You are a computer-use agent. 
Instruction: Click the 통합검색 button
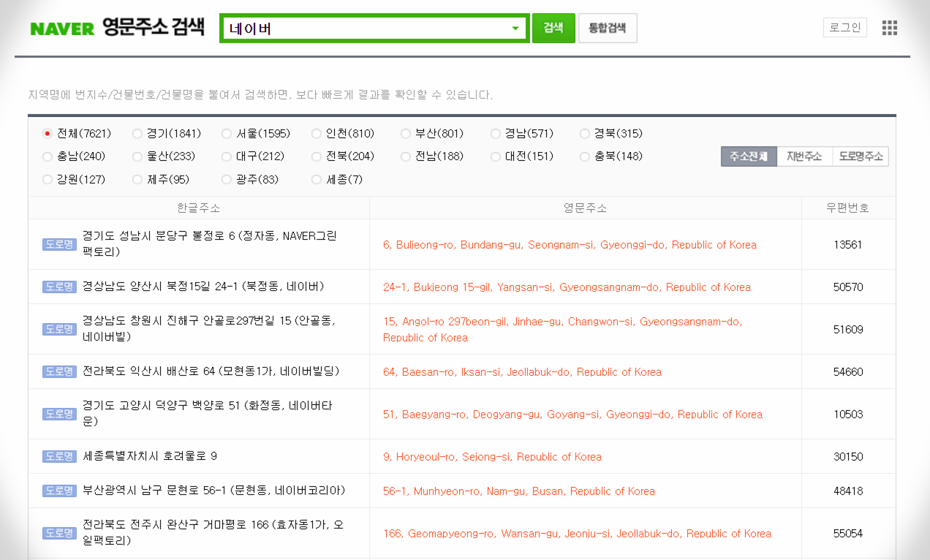(608, 28)
